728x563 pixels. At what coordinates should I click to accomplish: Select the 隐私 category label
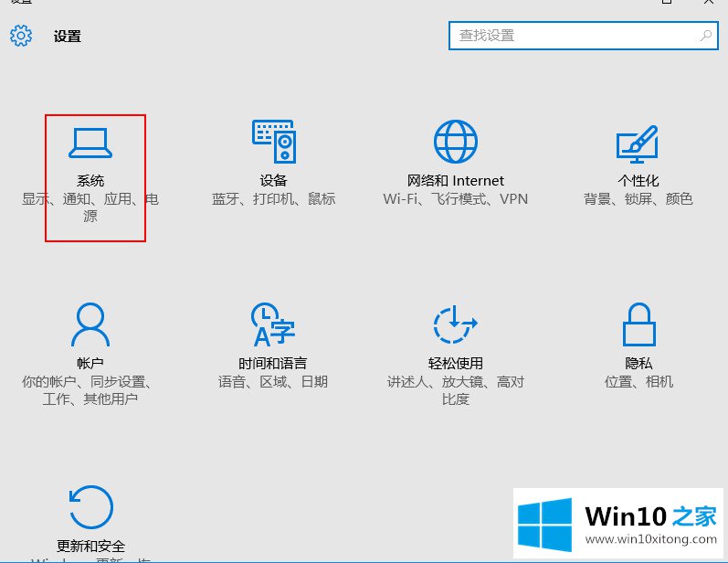click(638, 363)
